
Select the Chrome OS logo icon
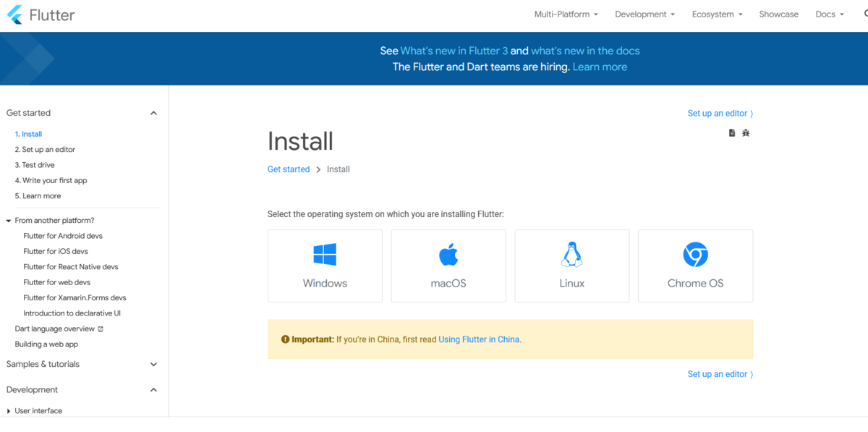pos(696,255)
